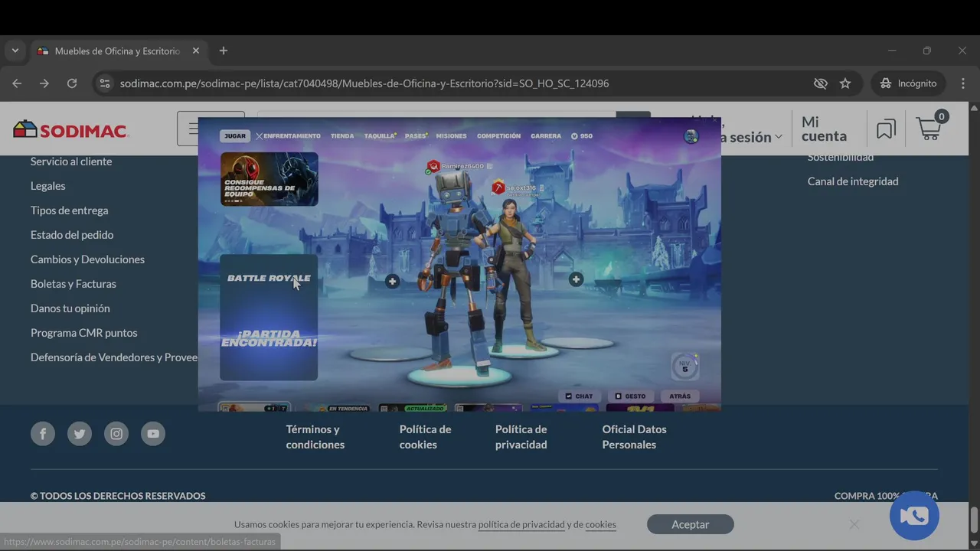This screenshot has width=980, height=551.
Task: Click the third-party cookies blocked eye icon
Action: click(x=821, y=83)
